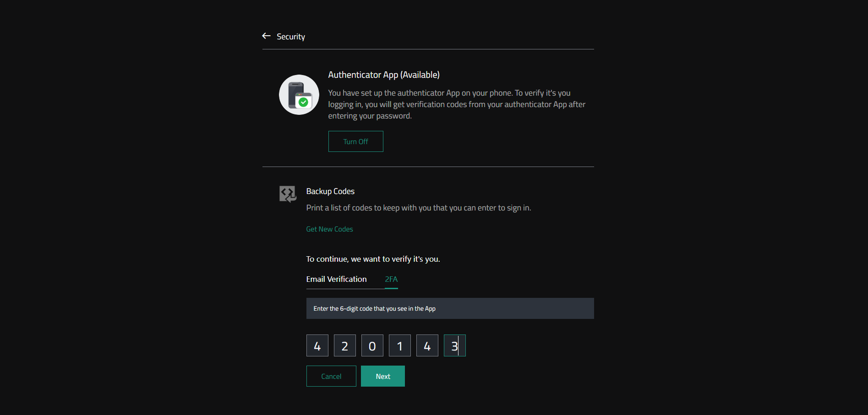Click the back arrow next to Security
Image resolution: width=868 pixels, height=415 pixels.
coord(266,36)
